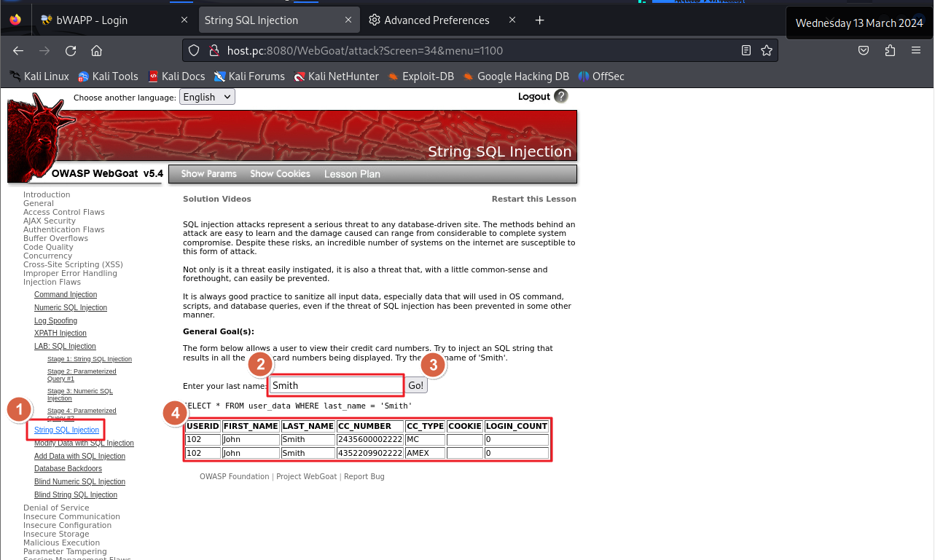Click Restart this Lesson link
This screenshot has width=935, height=560.
(534, 199)
